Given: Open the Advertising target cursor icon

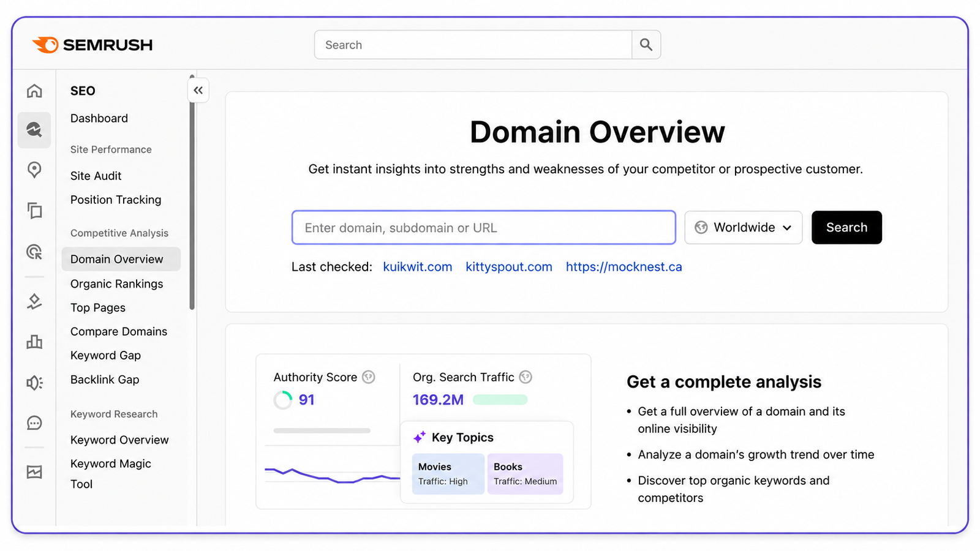Looking at the screenshot, I should pyautogui.click(x=34, y=252).
